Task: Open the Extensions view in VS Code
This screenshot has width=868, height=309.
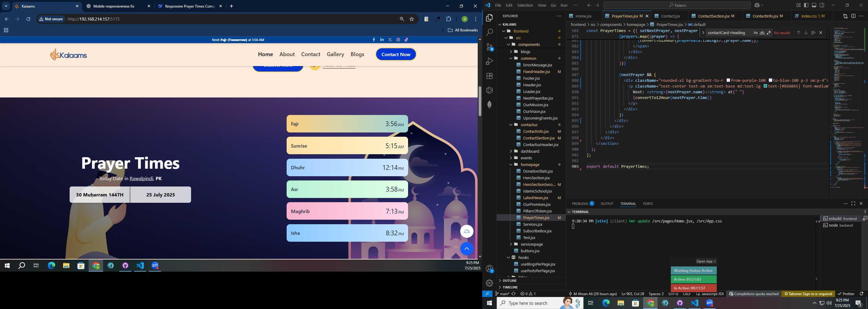Action: (x=489, y=76)
